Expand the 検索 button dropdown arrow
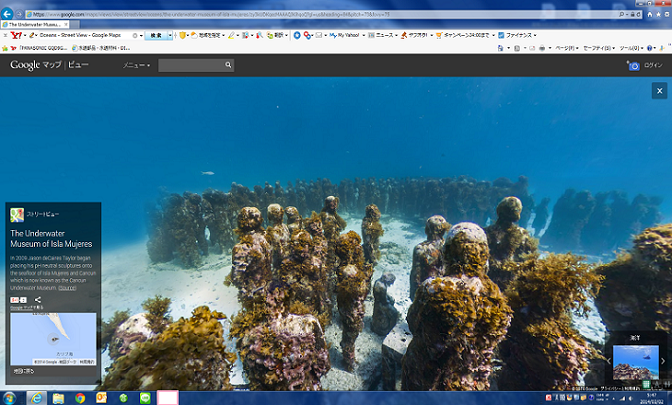The image size is (672, 405). pos(170,35)
